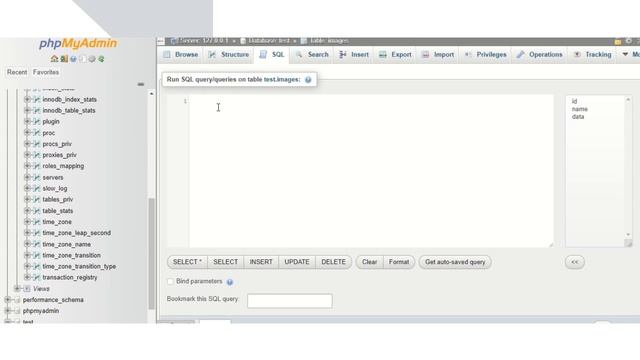Expand the time_zone_transition table node
This screenshot has width=640, height=360.
[27, 256]
